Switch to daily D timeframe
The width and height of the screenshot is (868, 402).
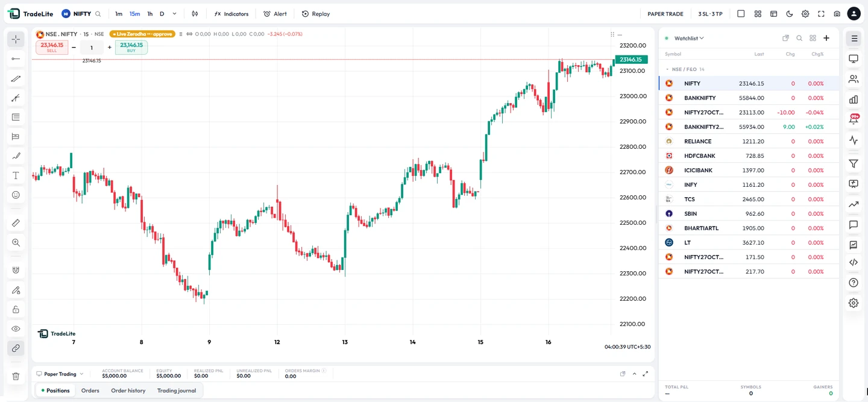(162, 14)
